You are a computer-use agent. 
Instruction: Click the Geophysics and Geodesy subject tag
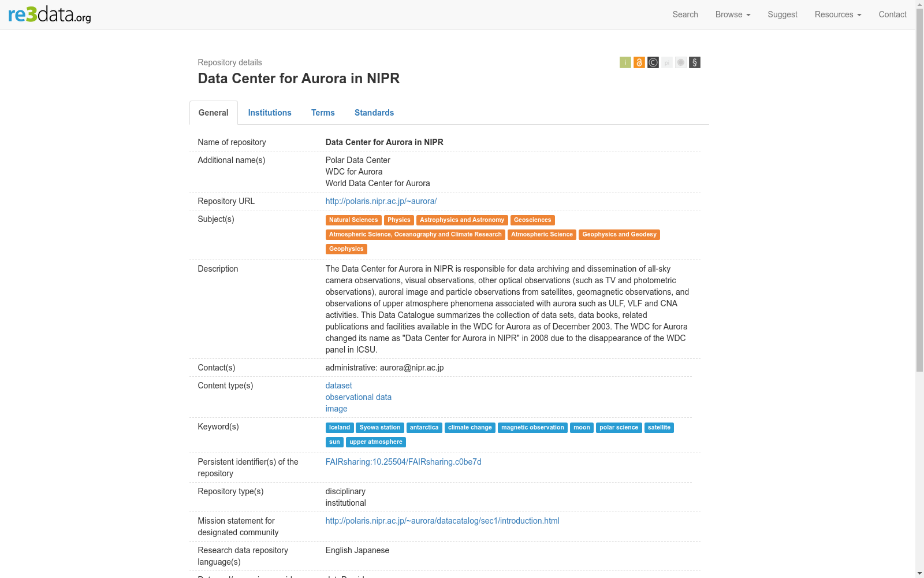point(619,235)
